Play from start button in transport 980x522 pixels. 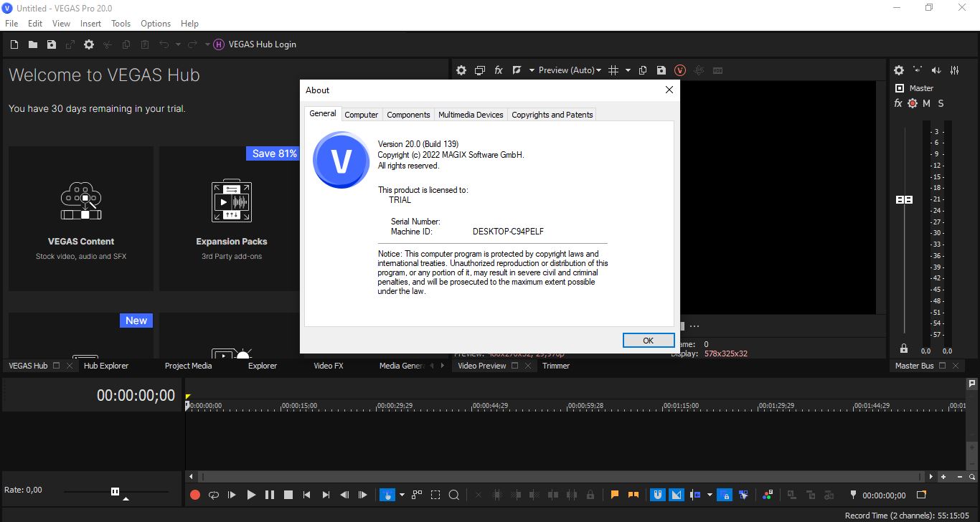[232, 495]
